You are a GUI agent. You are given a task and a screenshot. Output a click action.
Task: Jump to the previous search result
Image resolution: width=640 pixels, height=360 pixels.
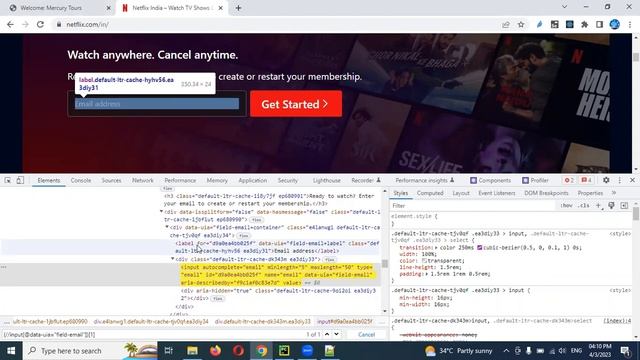(x=327, y=334)
